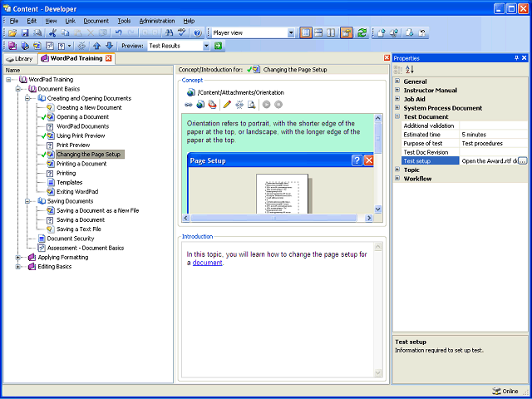Image resolution: width=532 pixels, height=399 pixels.
Task: Open the Preview Test Results dropdown
Action: coord(206,46)
